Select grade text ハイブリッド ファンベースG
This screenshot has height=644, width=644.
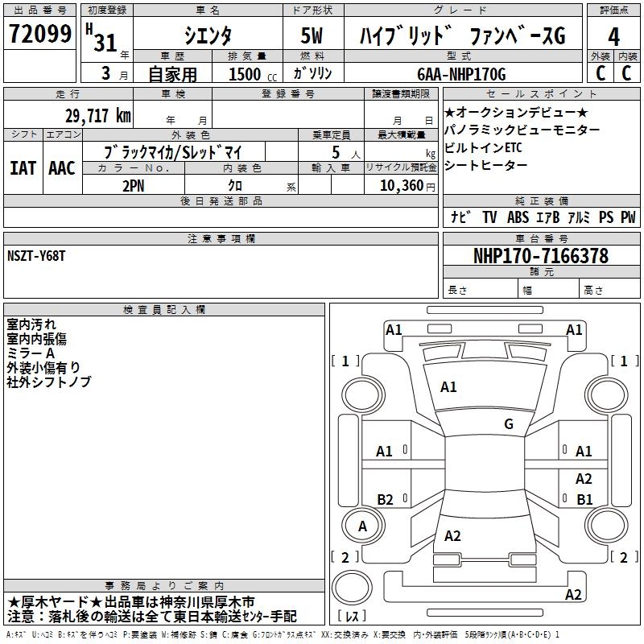click(x=463, y=35)
